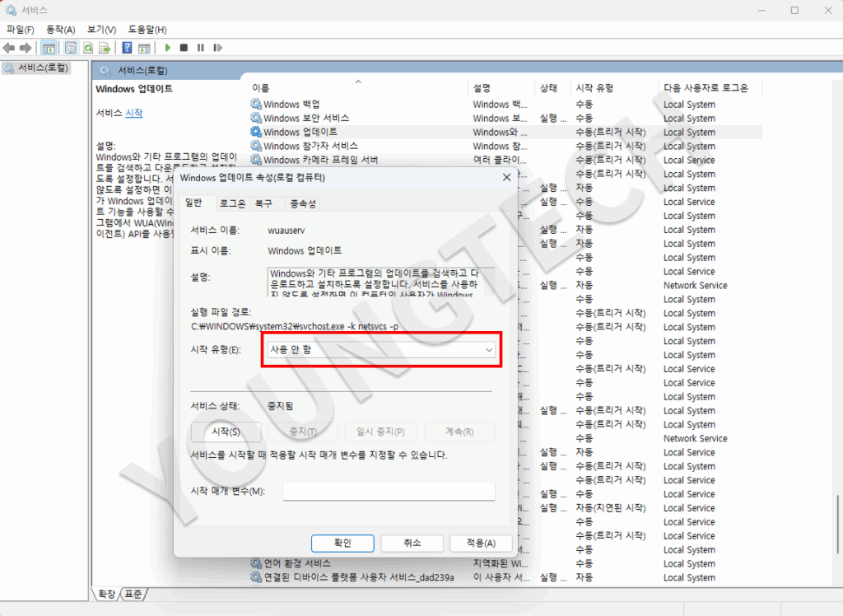843x616 pixels.
Task: Click the gear icon of 언어 환경 서비스
Action: pyautogui.click(x=256, y=563)
